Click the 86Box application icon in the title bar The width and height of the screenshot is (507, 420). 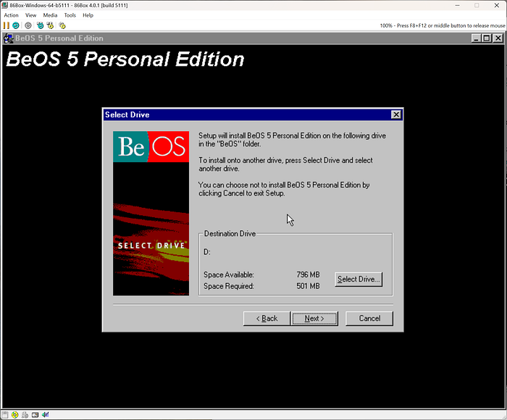click(4, 5)
